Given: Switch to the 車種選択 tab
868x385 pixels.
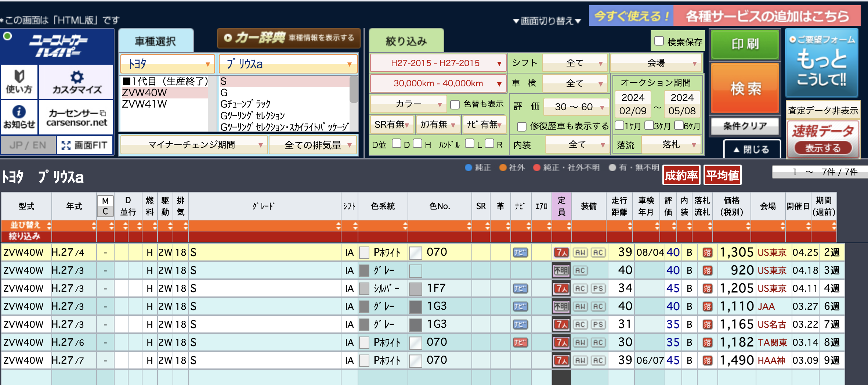Looking at the screenshot, I should pos(156,41).
